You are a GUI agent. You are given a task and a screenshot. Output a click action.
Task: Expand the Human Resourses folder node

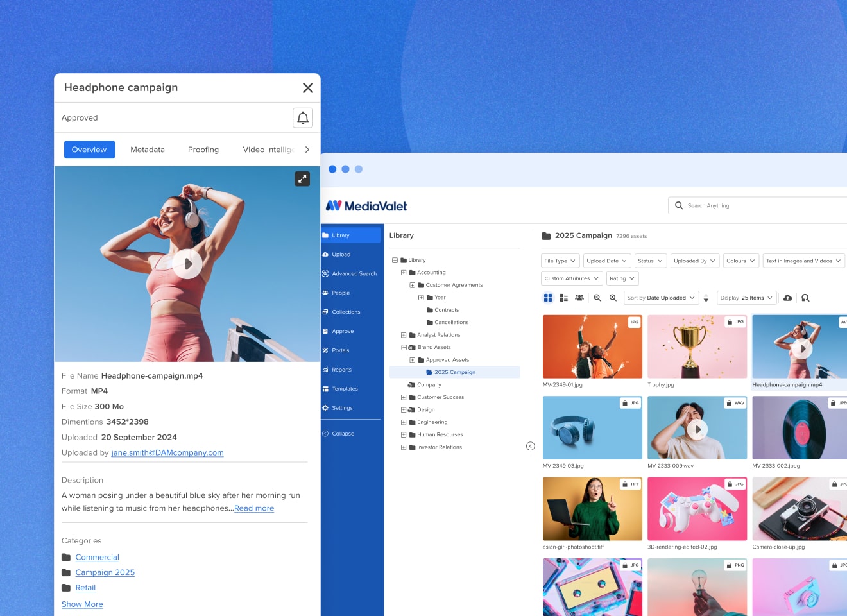pyautogui.click(x=404, y=435)
